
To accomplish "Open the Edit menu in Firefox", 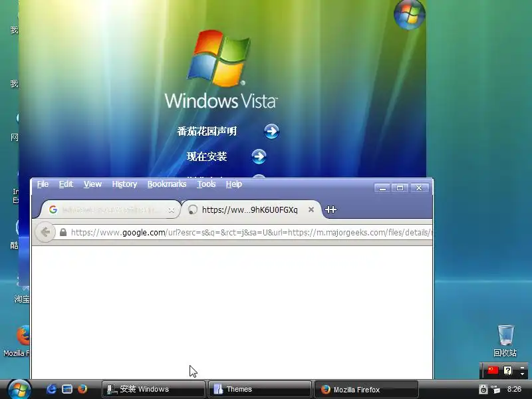I will [66, 184].
